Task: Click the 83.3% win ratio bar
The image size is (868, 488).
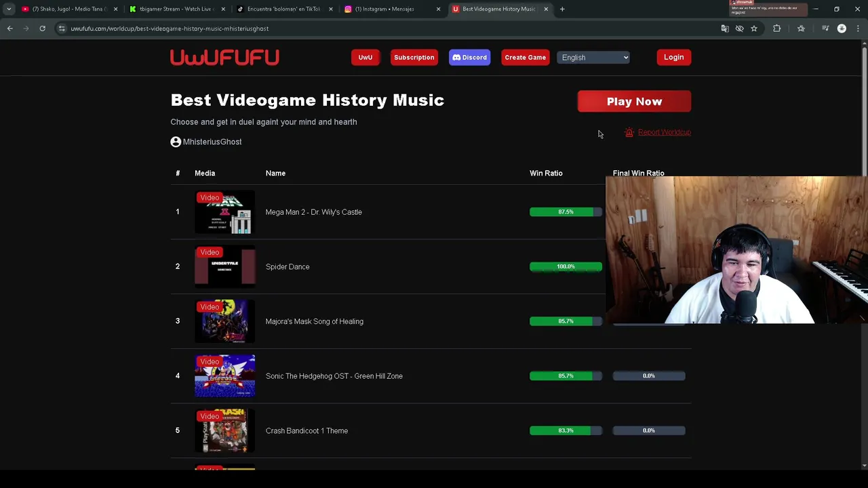Action: 566,430
